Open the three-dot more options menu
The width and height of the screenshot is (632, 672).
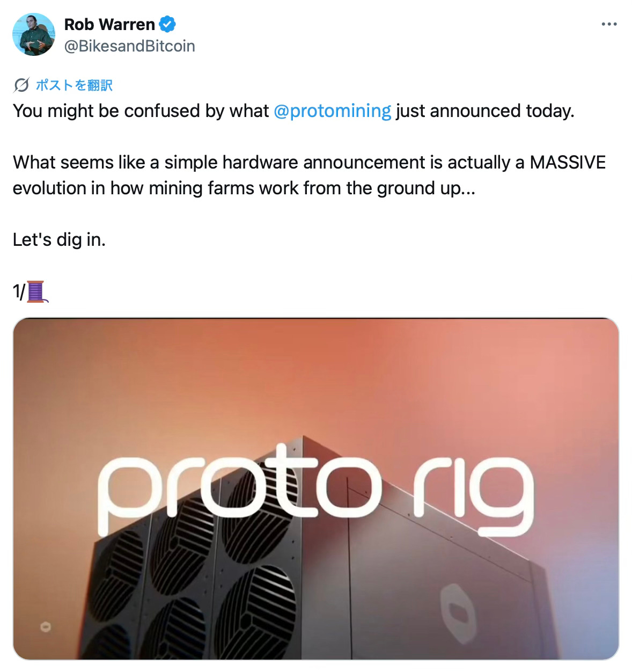tap(609, 24)
